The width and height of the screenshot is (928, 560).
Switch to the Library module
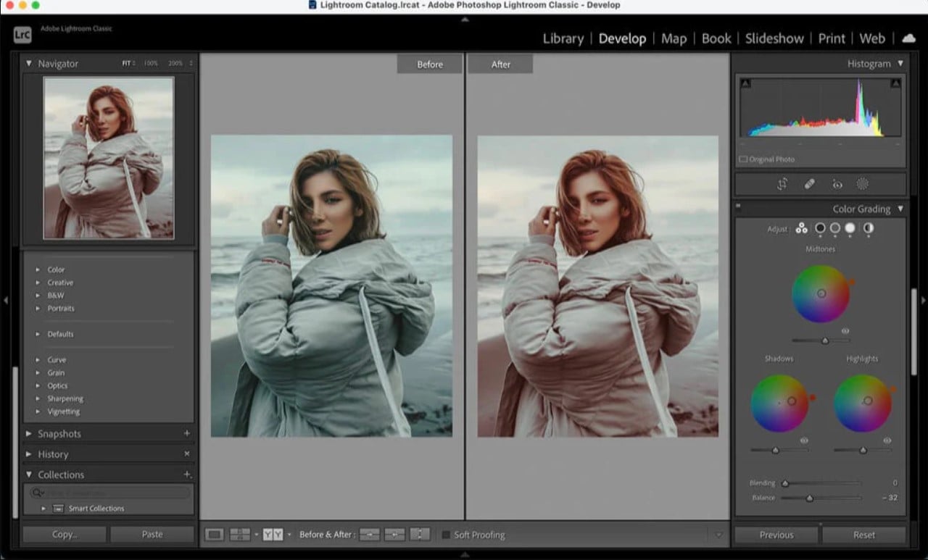(x=563, y=38)
